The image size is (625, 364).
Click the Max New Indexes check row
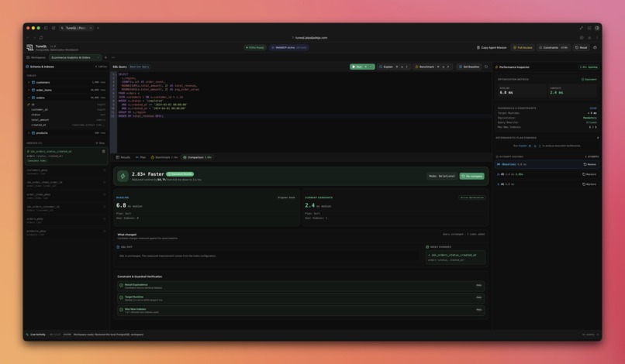click(301, 311)
